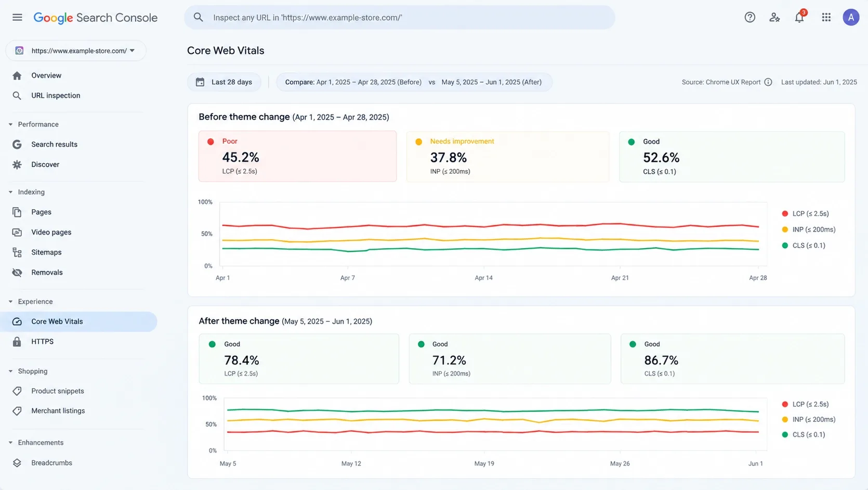Click the Search results Google G icon
Screen dimensions: 868x490
pyautogui.click(x=17, y=145)
